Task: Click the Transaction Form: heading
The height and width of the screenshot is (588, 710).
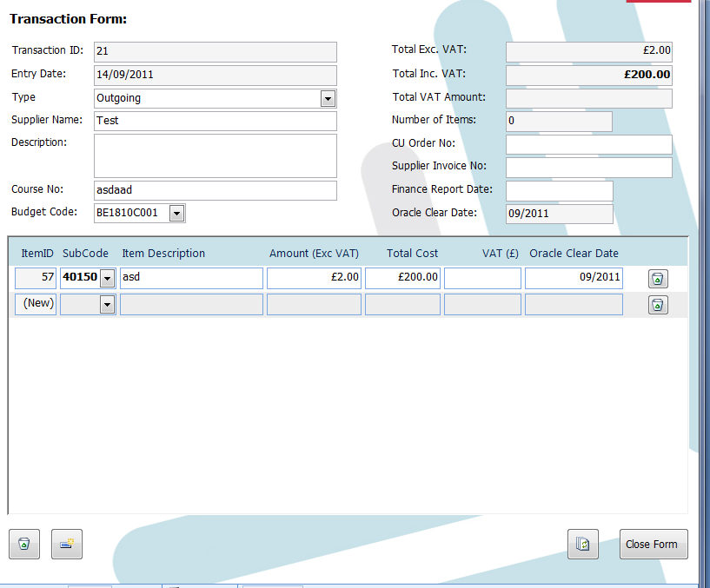Action: 69,19
